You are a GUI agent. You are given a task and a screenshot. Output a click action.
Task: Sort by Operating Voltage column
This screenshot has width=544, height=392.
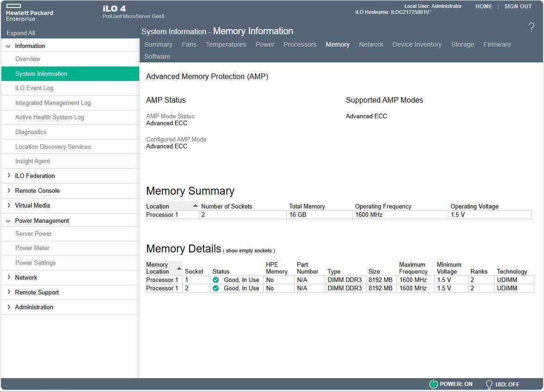pyautogui.click(x=474, y=206)
